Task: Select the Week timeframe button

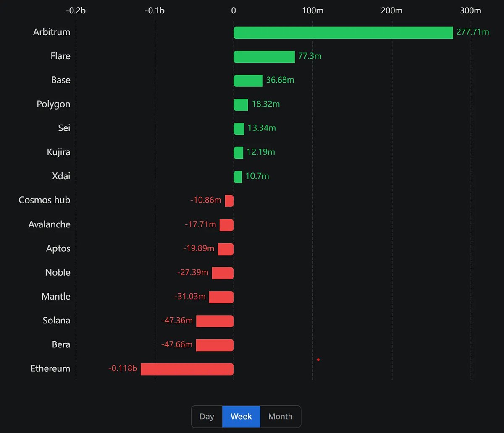Action: point(241,417)
